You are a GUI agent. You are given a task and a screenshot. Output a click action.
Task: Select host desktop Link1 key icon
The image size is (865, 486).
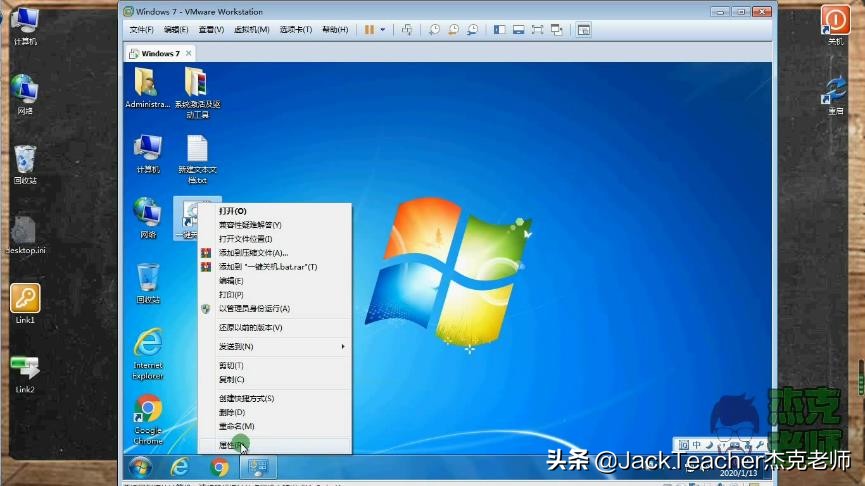pyautogui.click(x=25, y=303)
